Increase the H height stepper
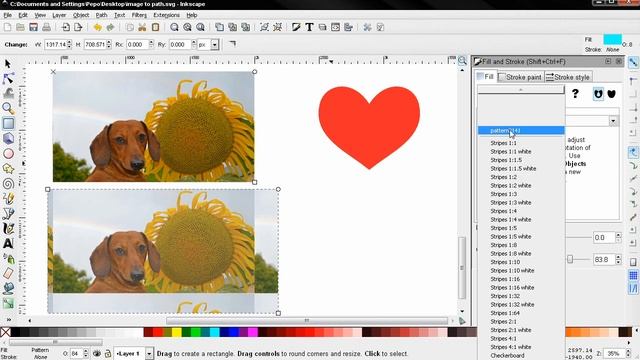This screenshot has height=360, width=640. tap(109, 42)
